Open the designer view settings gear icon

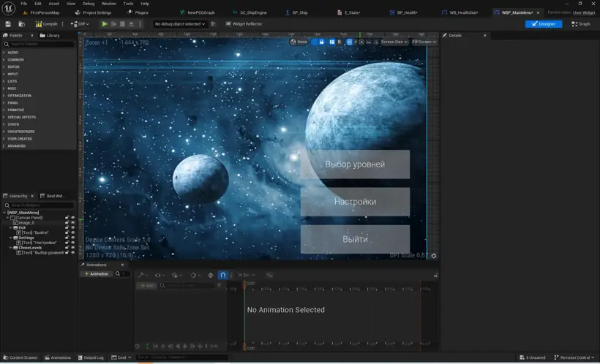pos(434,256)
